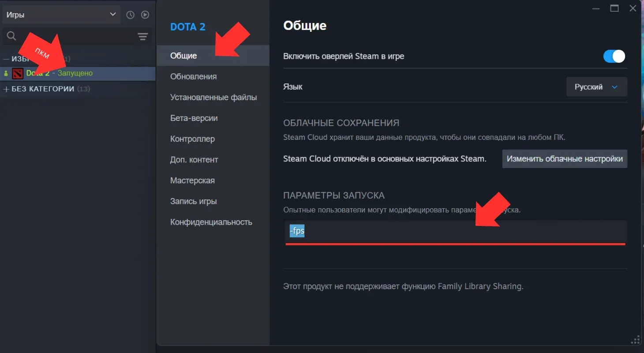
Task: Click the Изменить облачные настройки button
Action: click(565, 158)
